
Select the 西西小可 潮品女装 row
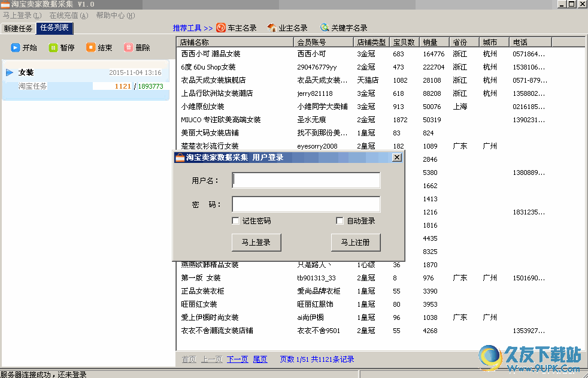[x=380, y=54]
